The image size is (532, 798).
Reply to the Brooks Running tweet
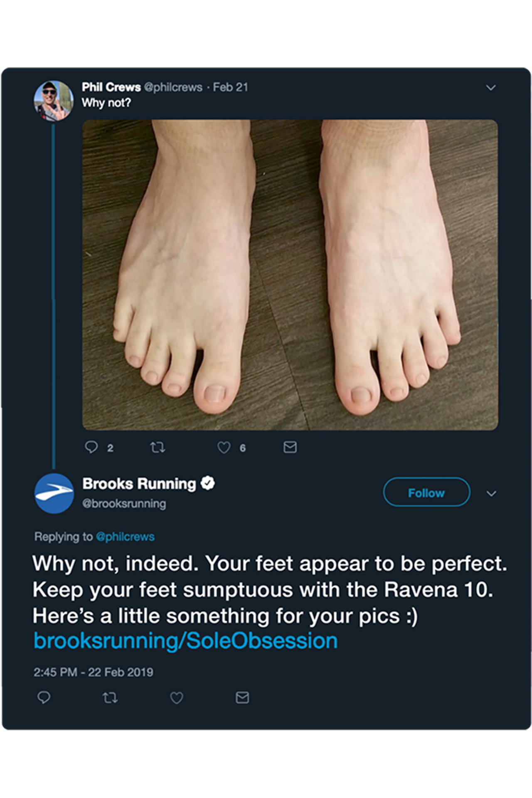pos(44,697)
